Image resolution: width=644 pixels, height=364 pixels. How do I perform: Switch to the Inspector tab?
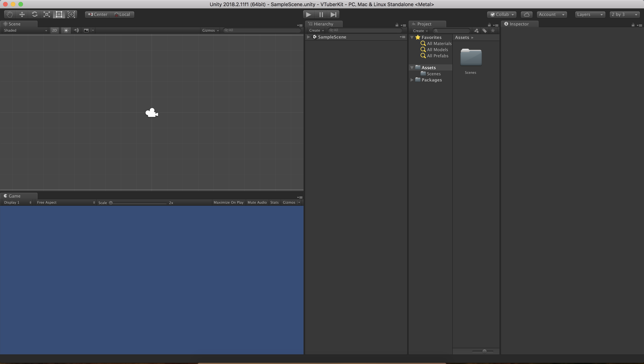[x=519, y=24]
